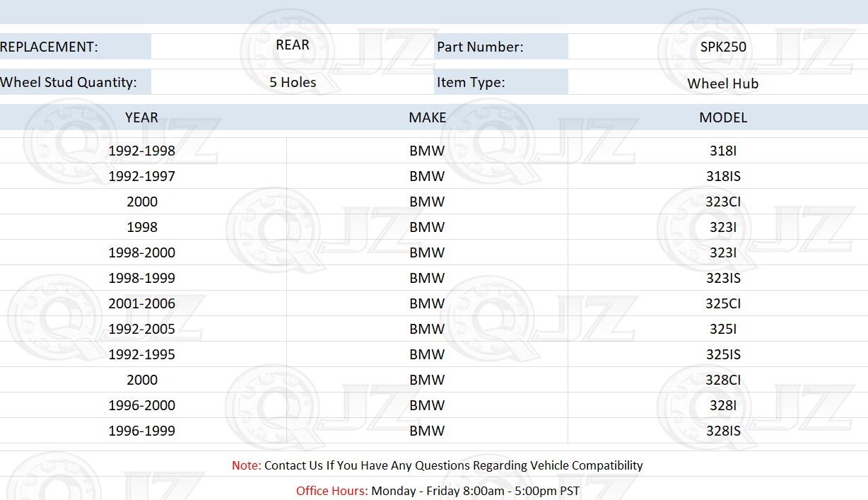Click the "YEAR" column header

pyautogui.click(x=141, y=117)
